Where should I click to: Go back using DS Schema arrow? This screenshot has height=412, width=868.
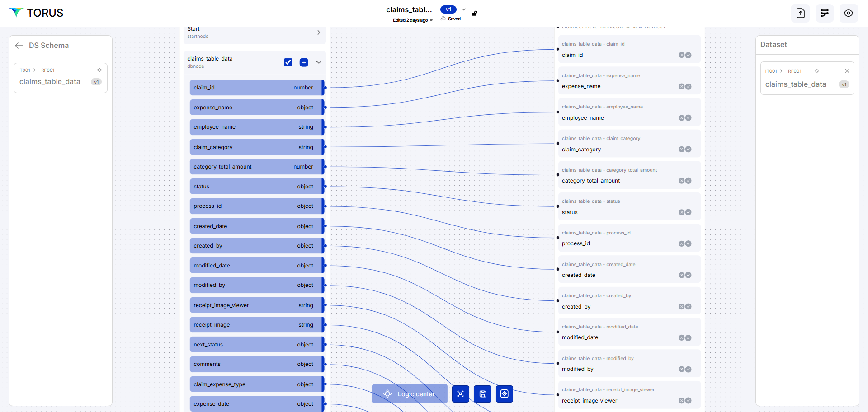[19, 46]
